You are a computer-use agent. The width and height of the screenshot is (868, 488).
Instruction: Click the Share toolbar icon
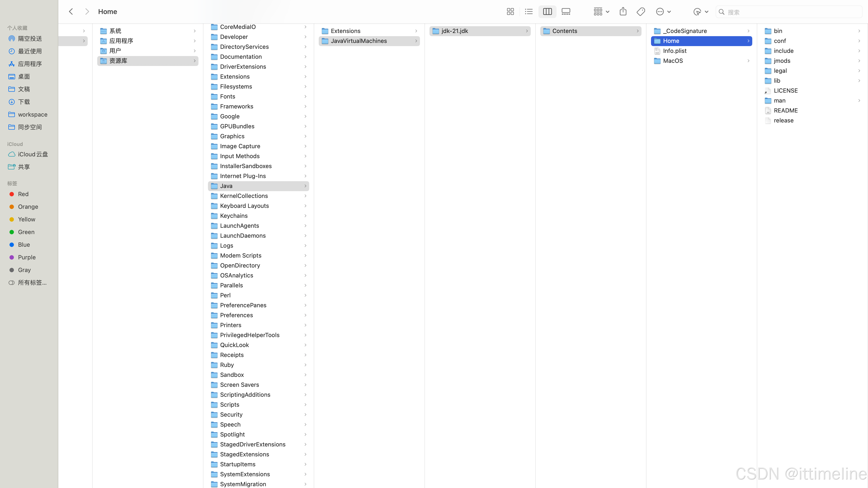tap(623, 12)
